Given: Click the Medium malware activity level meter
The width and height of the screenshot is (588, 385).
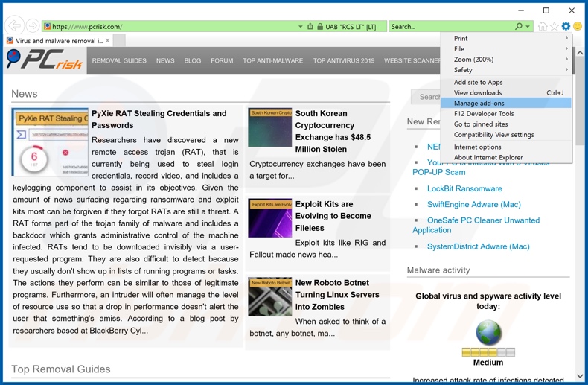Looking at the screenshot, I should tap(488, 352).
